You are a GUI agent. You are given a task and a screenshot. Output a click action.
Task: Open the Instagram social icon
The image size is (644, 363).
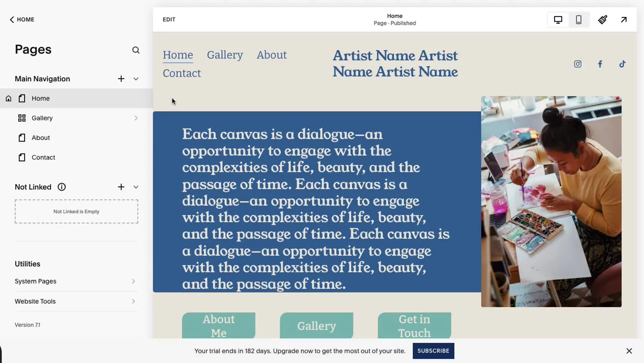click(578, 64)
